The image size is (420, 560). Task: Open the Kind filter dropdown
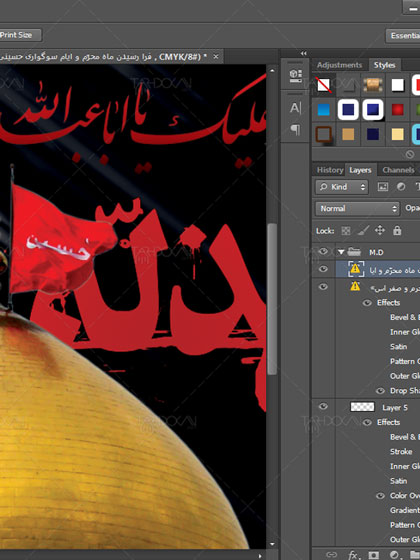tap(341, 187)
